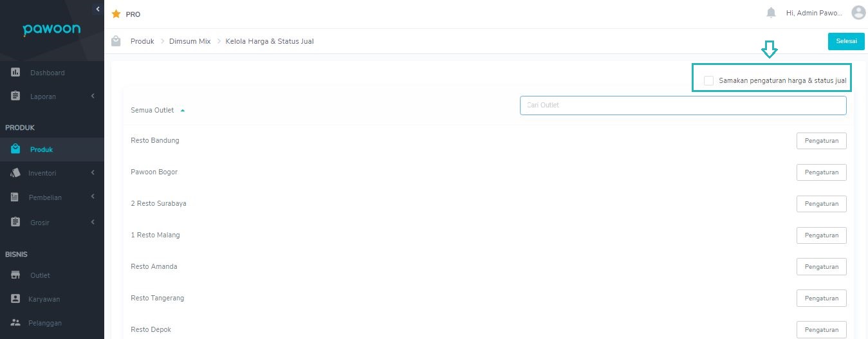Click the PRO plan label
Screen dimensions: 868x339
point(133,14)
